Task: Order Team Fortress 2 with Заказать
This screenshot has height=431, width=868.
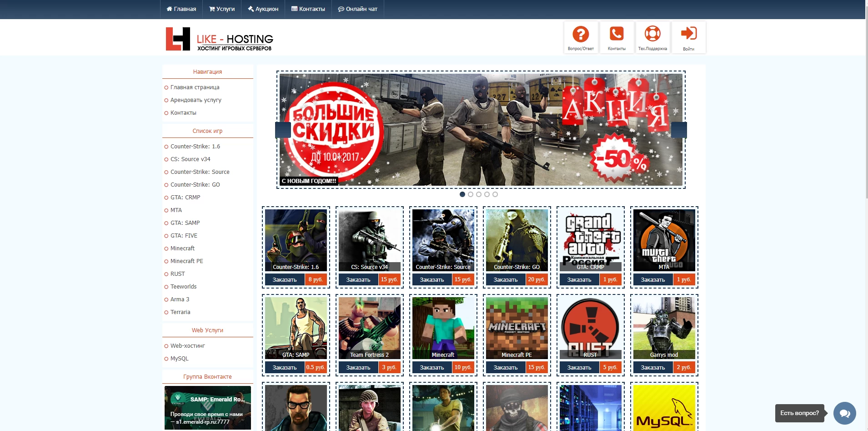Action: pos(358,367)
